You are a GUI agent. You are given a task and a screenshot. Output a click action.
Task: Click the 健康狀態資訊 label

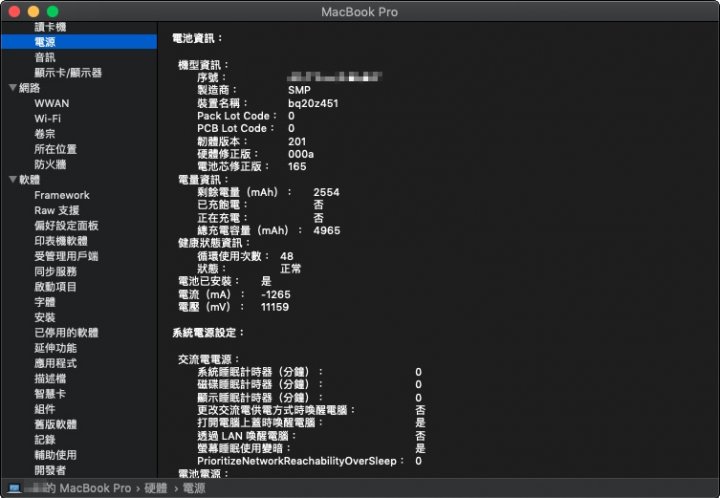point(214,243)
